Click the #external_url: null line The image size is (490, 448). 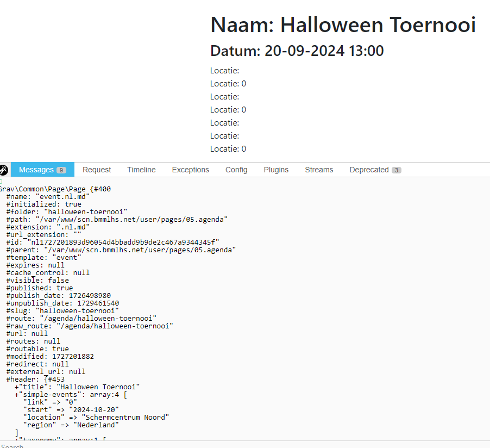click(46, 372)
